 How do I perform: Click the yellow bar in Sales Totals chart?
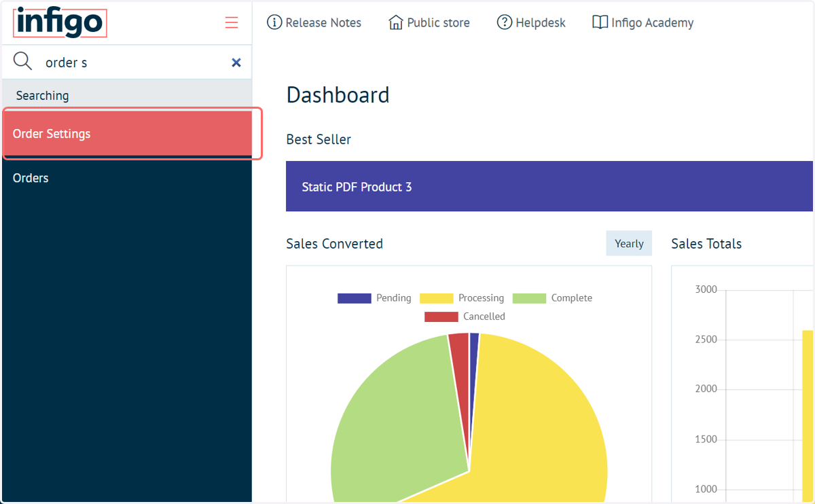pyautogui.click(x=808, y=417)
